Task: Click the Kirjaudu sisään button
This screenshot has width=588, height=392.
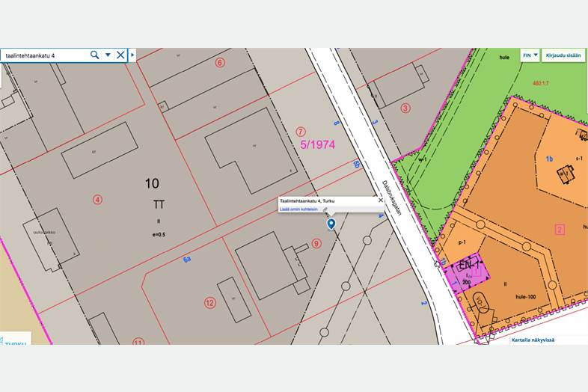Action: point(563,55)
